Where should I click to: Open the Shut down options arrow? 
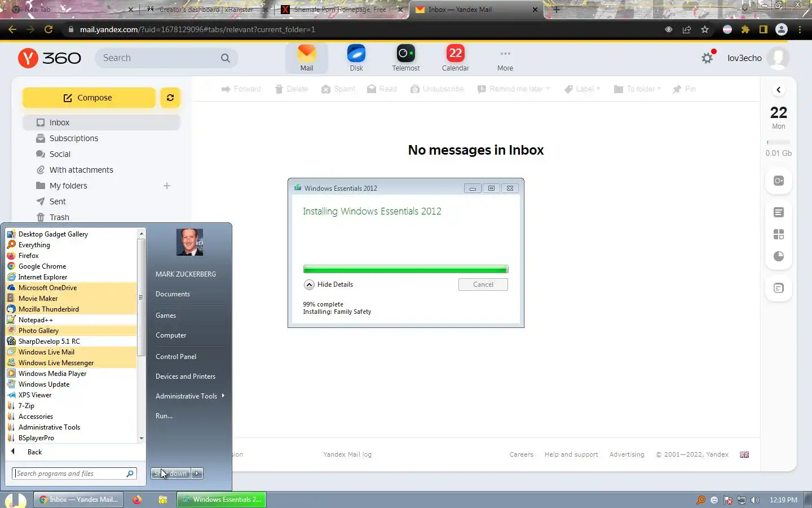(197, 474)
